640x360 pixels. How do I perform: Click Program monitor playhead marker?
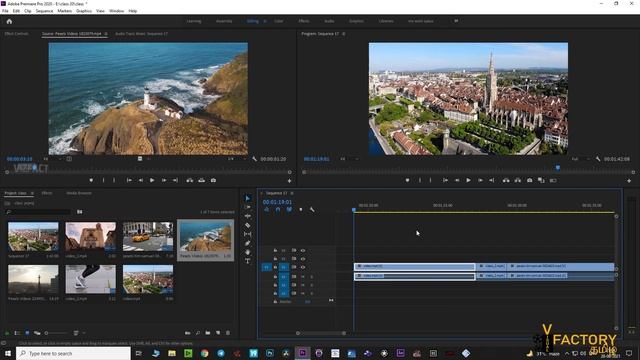tap(558, 168)
